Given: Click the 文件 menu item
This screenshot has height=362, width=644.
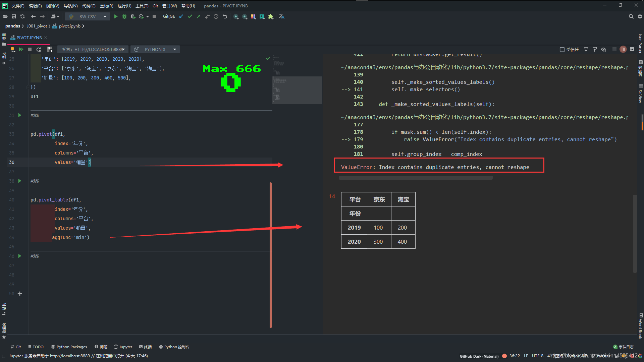Looking at the screenshot, I should 16,6.
